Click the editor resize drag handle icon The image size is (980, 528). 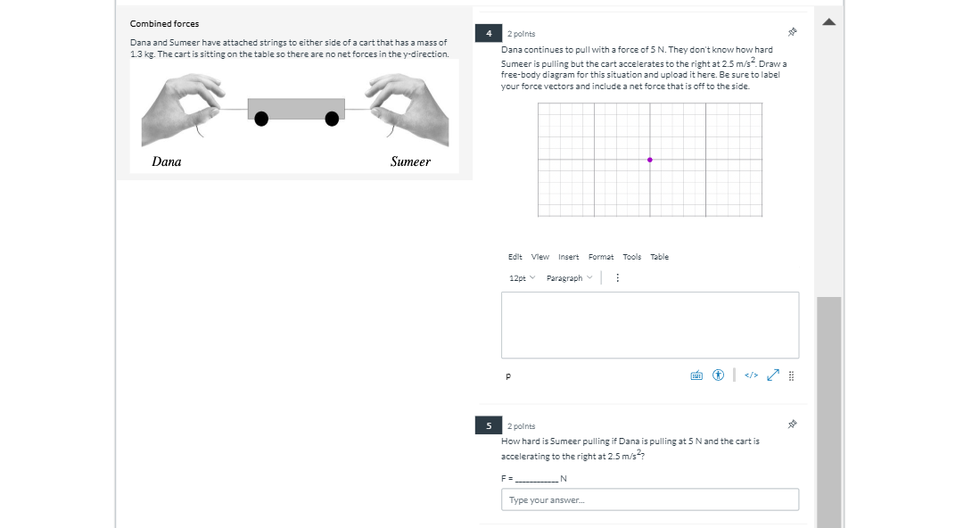791,375
